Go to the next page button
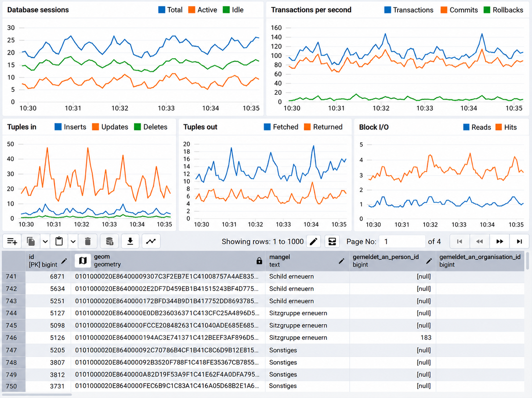The width and height of the screenshot is (532, 398). point(499,241)
